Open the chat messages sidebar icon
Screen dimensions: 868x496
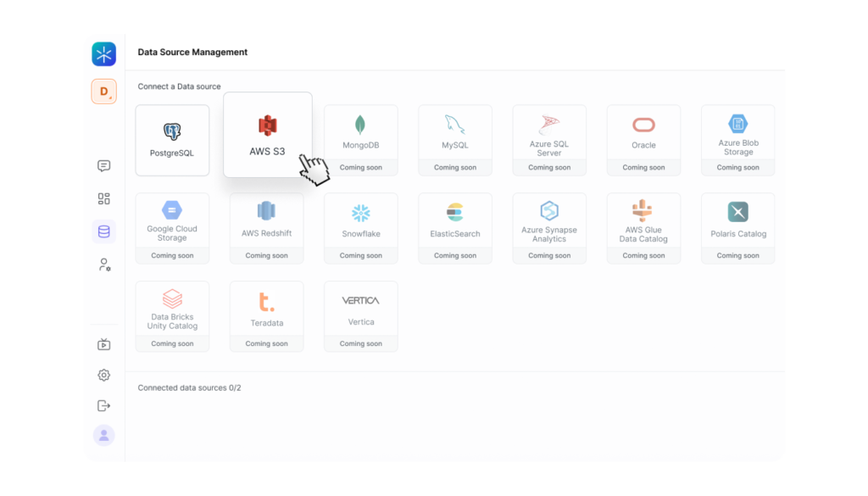pyautogui.click(x=103, y=166)
